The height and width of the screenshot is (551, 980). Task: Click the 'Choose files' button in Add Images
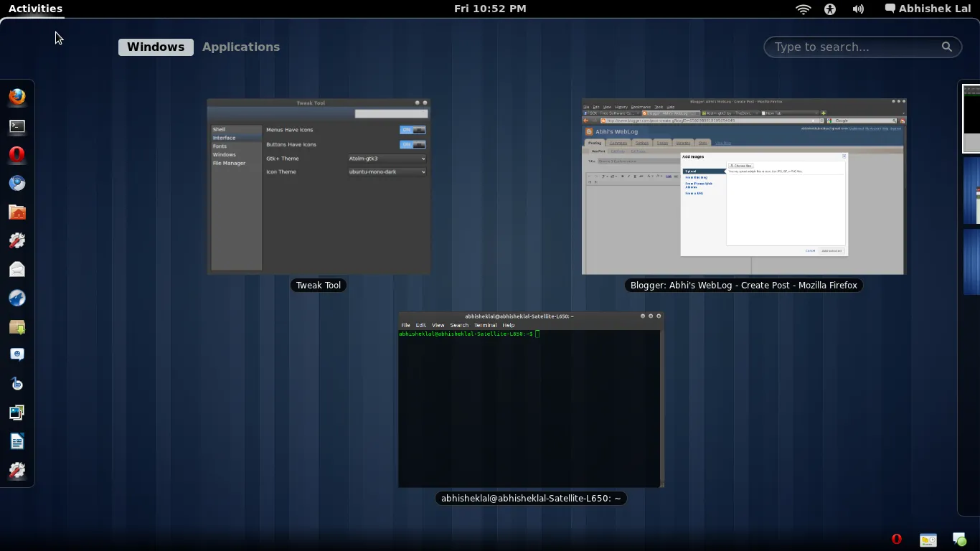pos(742,165)
